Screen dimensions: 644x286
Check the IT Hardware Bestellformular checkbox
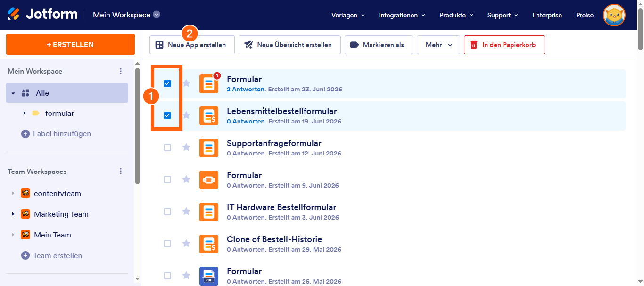tap(167, 212)
